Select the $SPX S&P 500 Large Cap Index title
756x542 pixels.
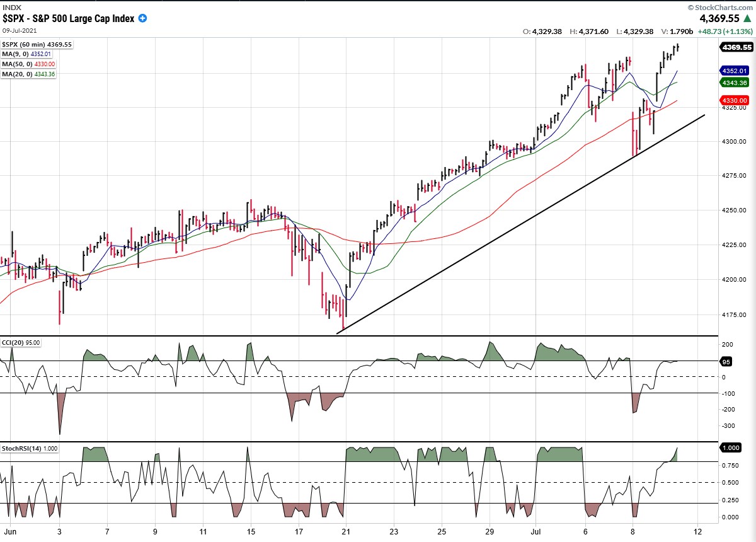[x=68, y=18]
